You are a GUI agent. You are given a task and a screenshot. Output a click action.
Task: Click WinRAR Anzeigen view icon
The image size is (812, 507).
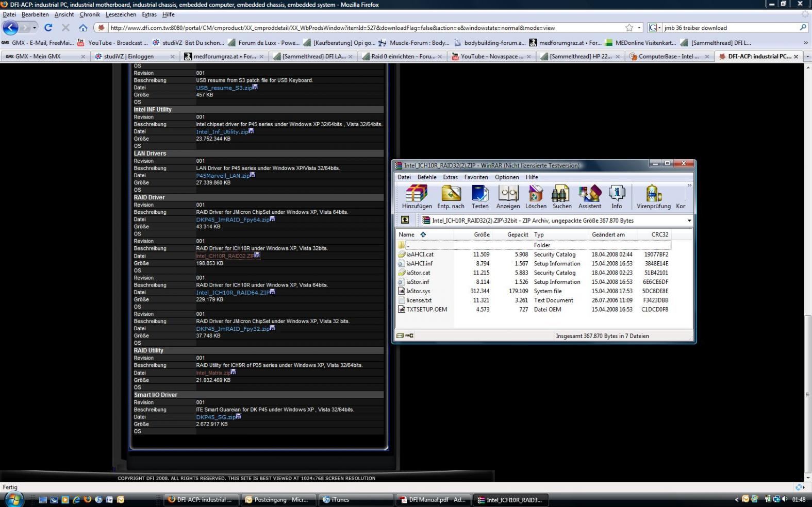point(508,197)
